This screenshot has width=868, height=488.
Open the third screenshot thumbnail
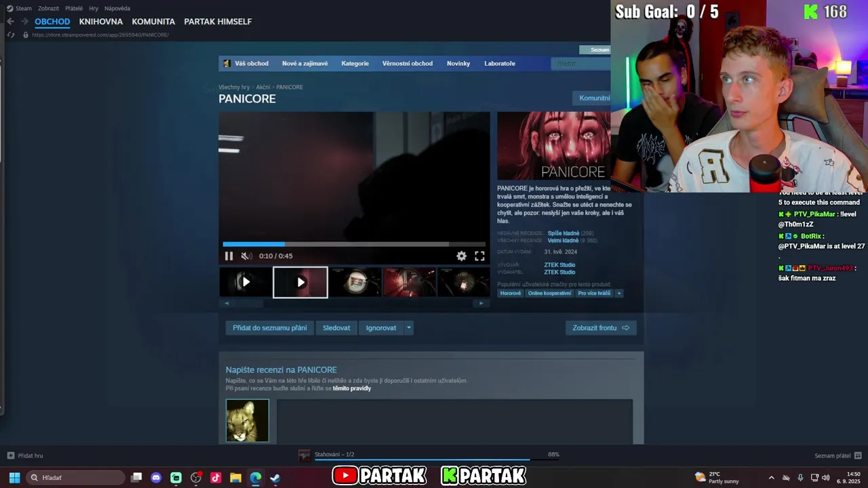pos(355,282)
